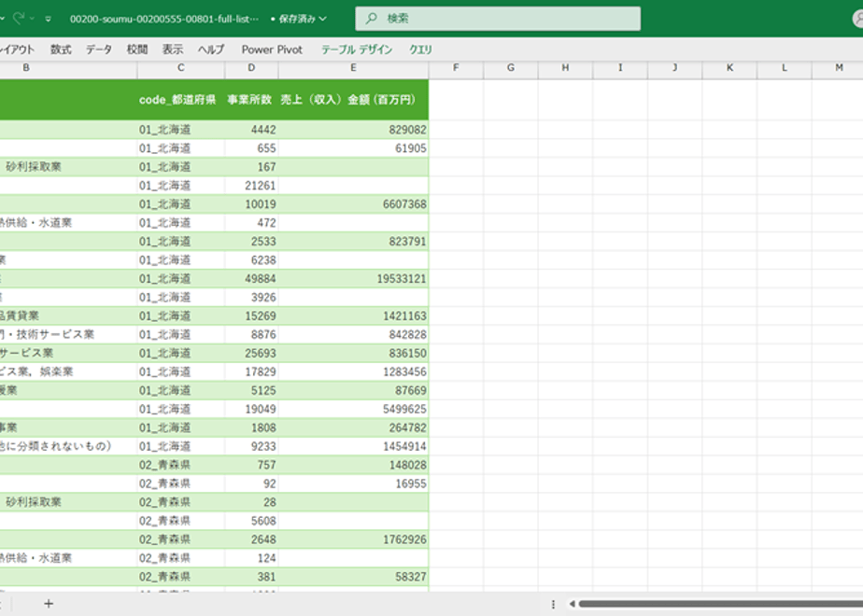Select column F header
The width and height of the screenshot is (863, 616).
click(x=456, y=67)
